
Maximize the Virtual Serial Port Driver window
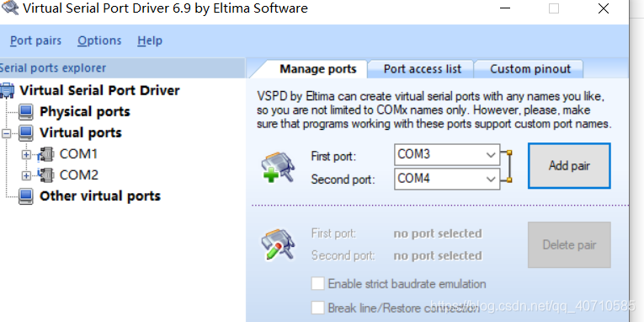[554, 8]
